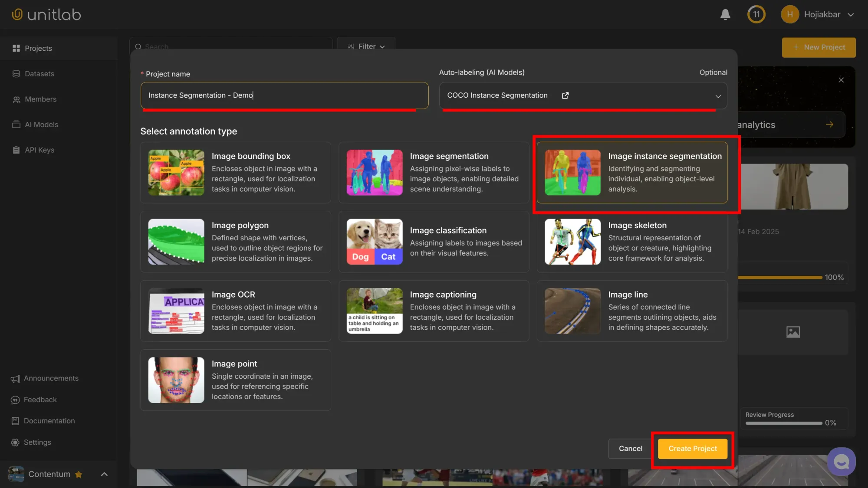The width and height of the screenshot is (868, 488).
Task: Open the Members sidebar icon
Action: tap(16, 99)
